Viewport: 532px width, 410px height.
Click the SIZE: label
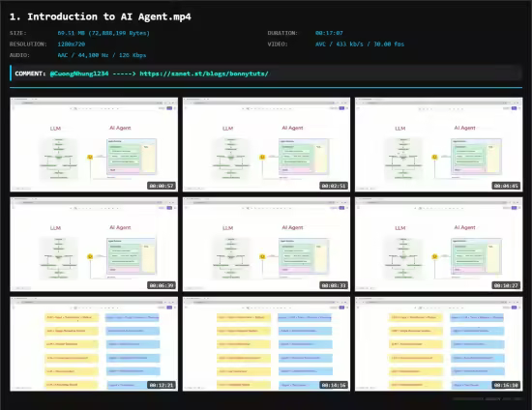point(18,33)
